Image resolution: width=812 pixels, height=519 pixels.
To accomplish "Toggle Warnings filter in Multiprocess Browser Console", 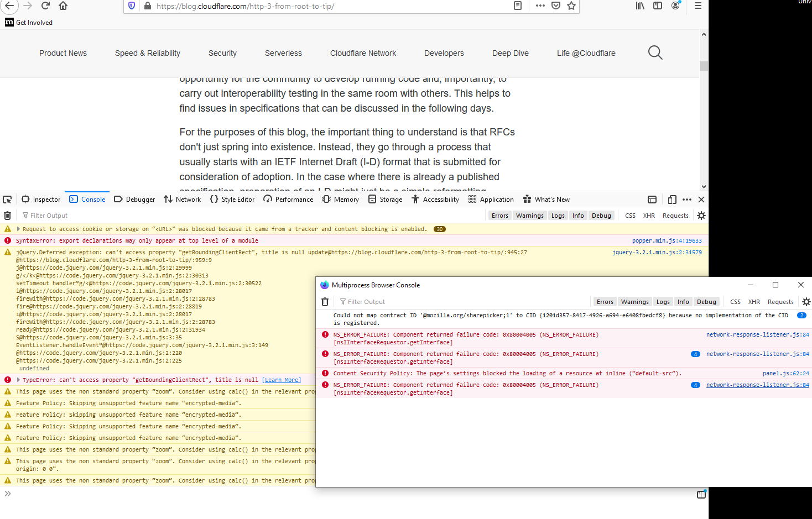I will click(x=635, y=302).
